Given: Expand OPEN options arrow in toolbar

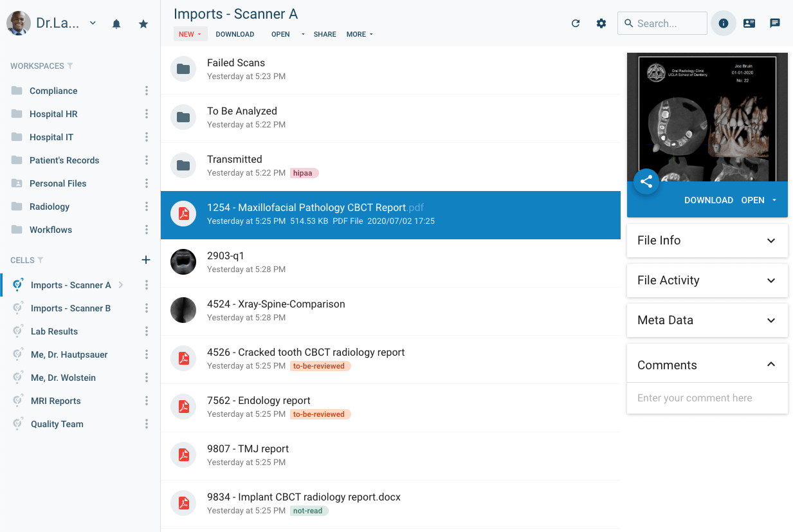Looking at the screenshot, I should [x=303, y=34].
